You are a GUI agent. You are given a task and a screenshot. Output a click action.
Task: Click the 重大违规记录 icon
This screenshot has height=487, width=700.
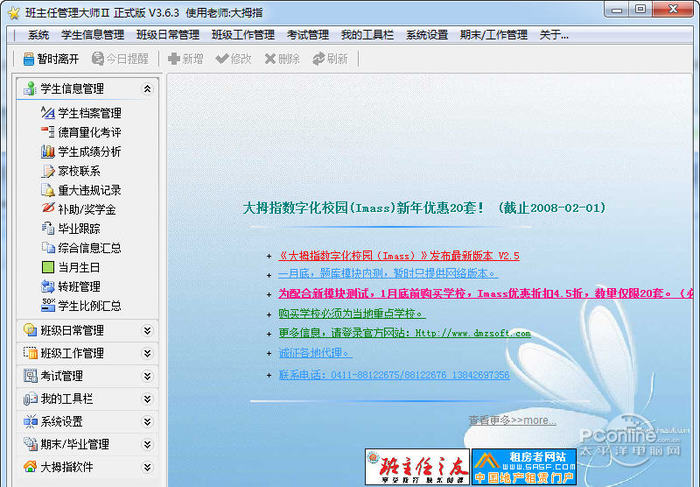[x=48, y=190]
